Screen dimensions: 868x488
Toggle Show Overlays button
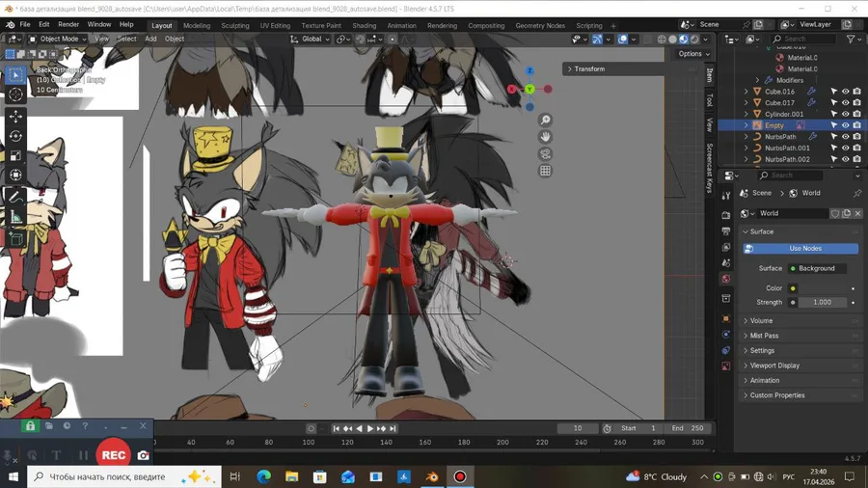pos(623,40)
